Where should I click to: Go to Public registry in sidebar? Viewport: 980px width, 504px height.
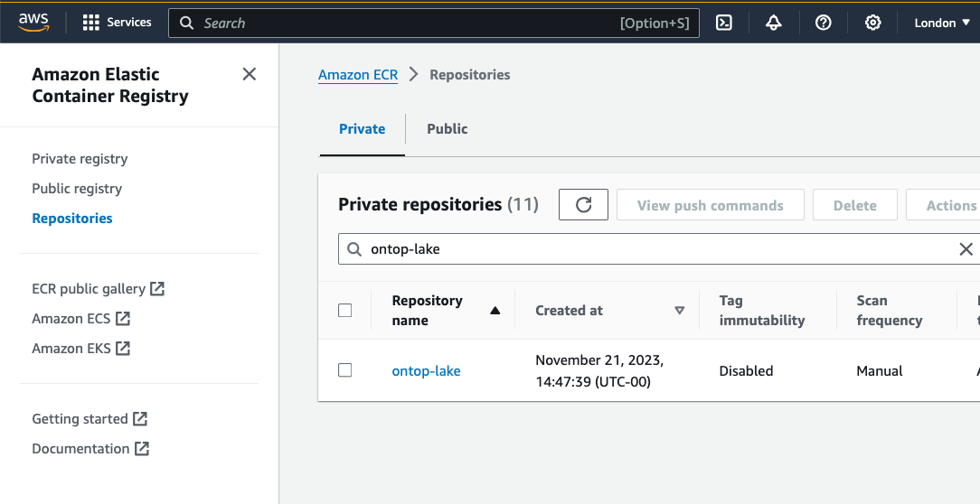tap(77, 189)
